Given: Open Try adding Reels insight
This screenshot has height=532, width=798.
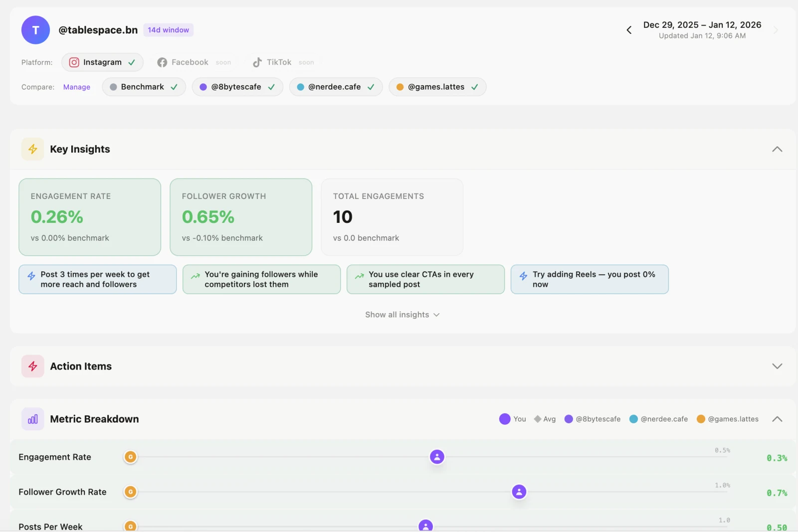Looking at the screenshot, I should (590, 279).
